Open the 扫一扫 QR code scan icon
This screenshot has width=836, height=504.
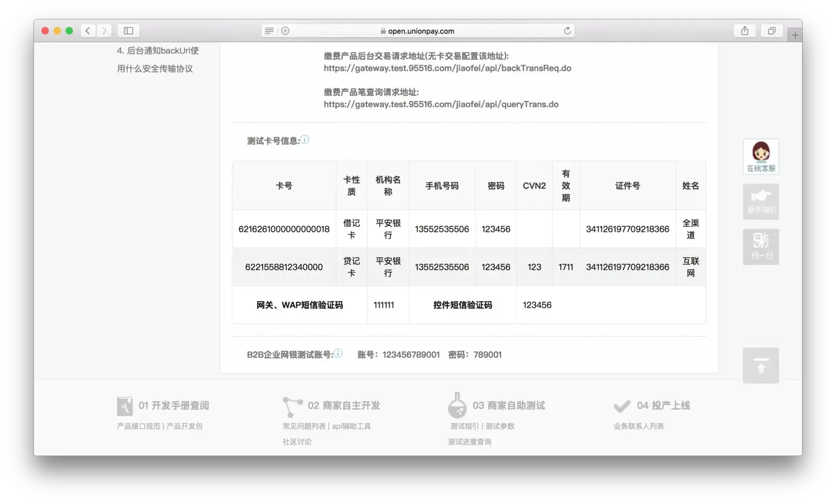pyautogui.click(x=760, y=245)
